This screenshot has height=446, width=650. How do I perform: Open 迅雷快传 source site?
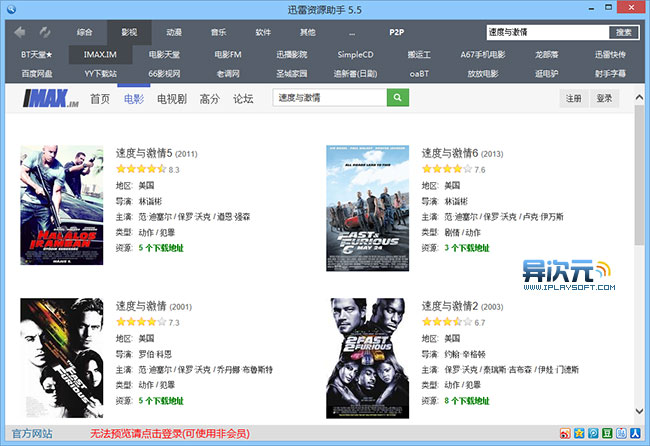click(610, 54)
